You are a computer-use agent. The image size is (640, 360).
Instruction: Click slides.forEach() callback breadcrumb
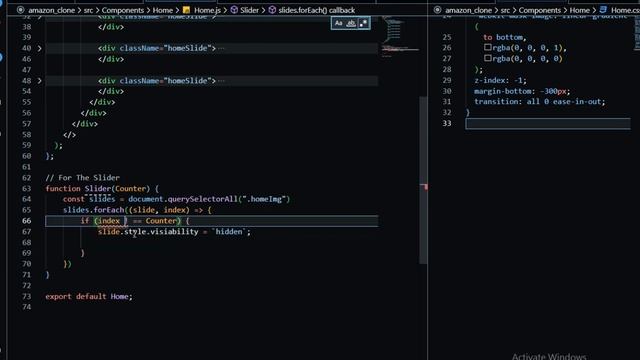click(317, 10)
